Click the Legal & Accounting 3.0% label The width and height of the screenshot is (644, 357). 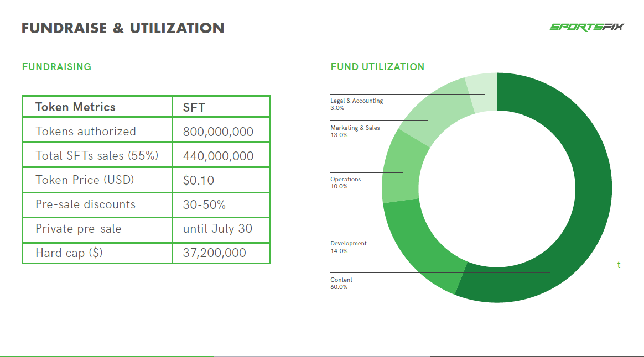356,104
